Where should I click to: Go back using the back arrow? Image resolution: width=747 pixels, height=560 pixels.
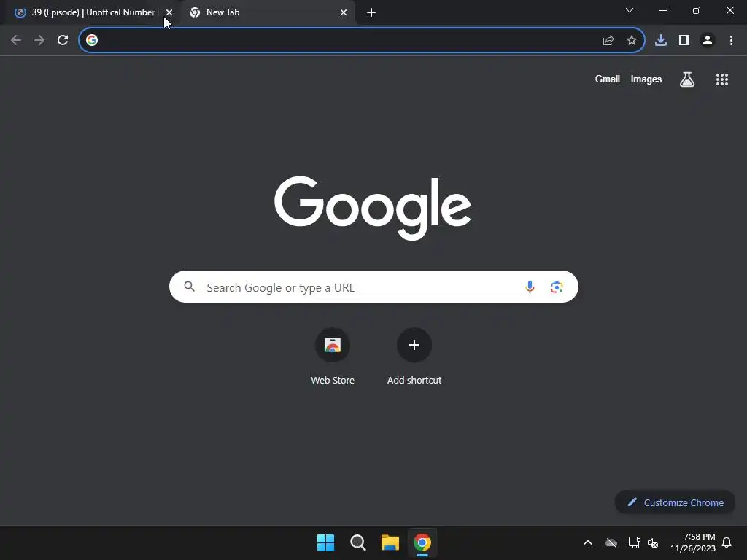(16, 40)
